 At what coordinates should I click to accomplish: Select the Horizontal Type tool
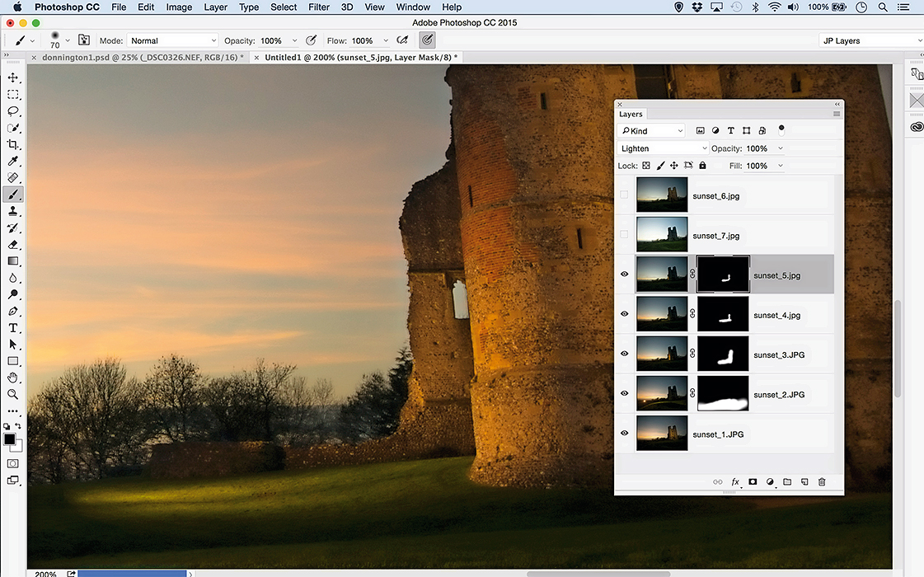tap(13, 328)
